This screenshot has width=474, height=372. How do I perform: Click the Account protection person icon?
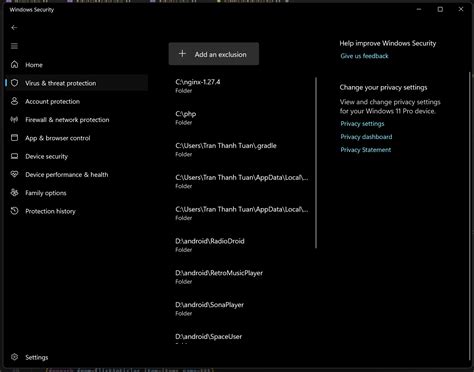click(x=14, y=101)
